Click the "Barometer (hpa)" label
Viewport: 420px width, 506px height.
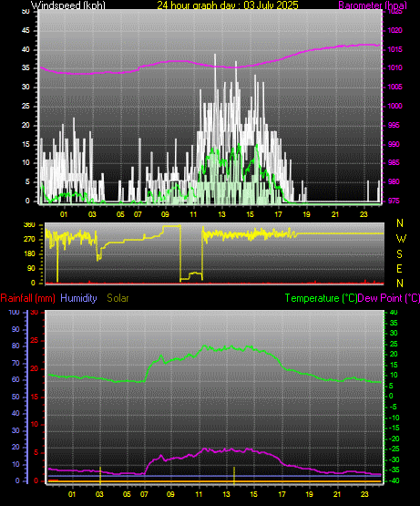tap(373, 5)
